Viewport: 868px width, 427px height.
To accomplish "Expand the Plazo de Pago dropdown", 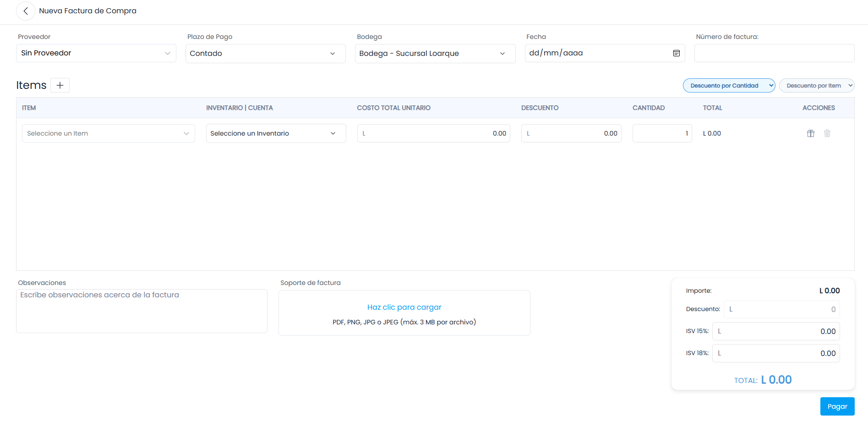I will click(266, 54).
